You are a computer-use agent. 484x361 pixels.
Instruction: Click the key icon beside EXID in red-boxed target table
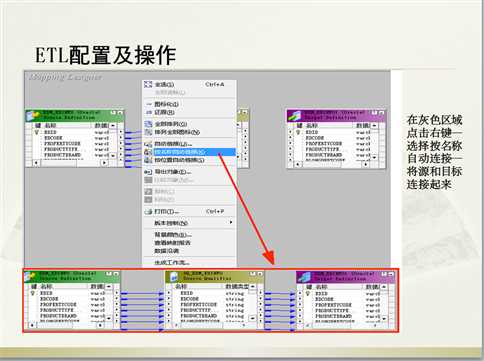(x=308, y=294)
